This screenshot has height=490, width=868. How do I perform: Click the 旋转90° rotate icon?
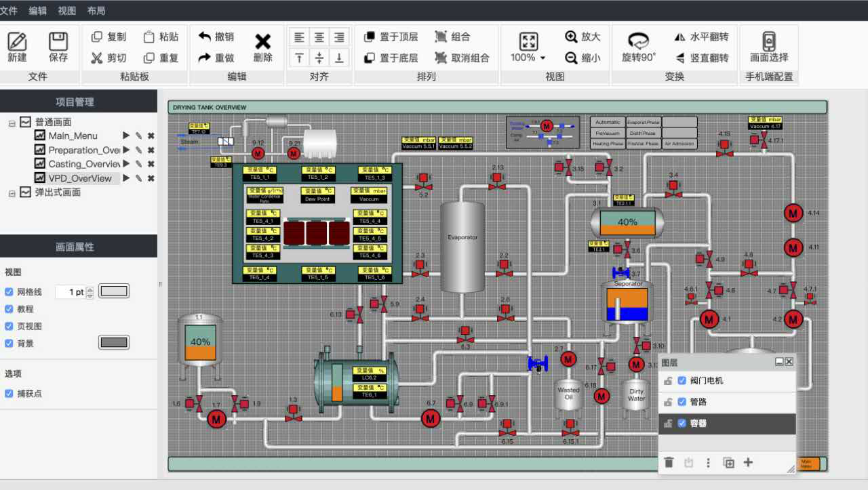[x=638, y=41]
